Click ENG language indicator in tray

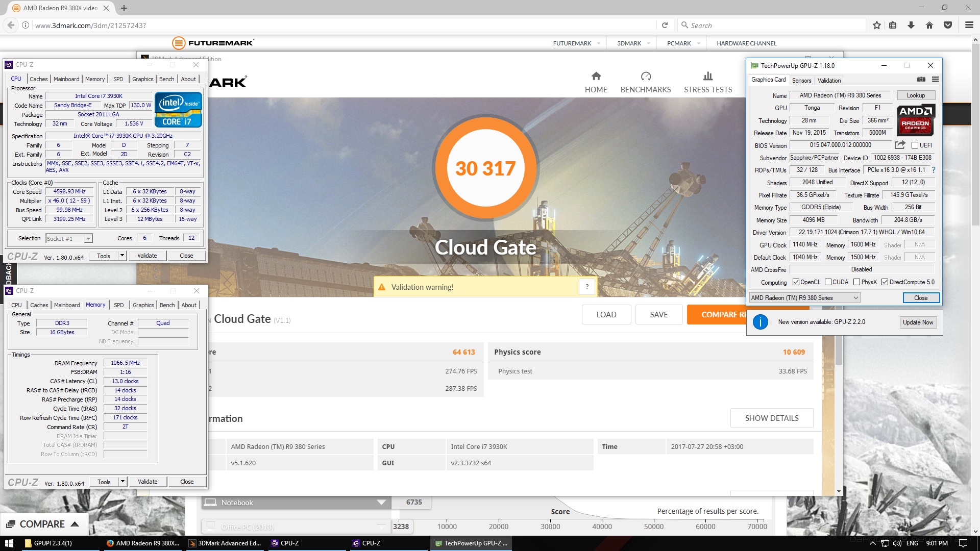[912, 543]
